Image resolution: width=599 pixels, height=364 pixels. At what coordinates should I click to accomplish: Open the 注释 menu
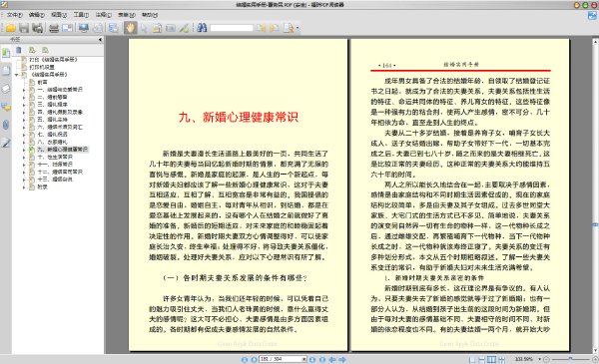pos(103,15)
